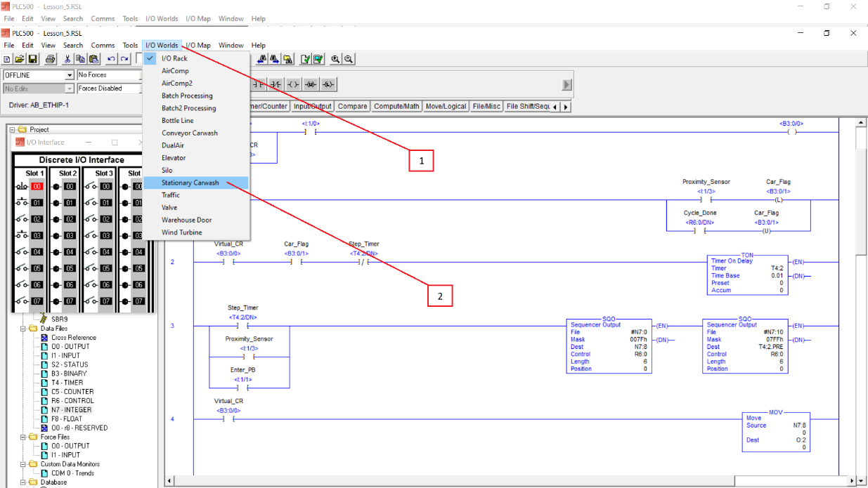Click the Cut scissors icon
The height and width of the screenshot is (488, 868).
point(68,59)
